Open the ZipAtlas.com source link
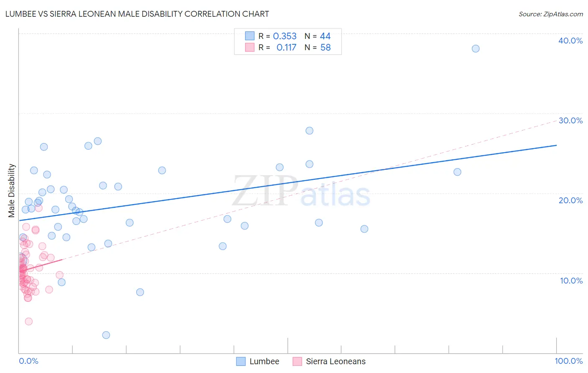This screenshot has height=373, width=588. pos(551,14)
